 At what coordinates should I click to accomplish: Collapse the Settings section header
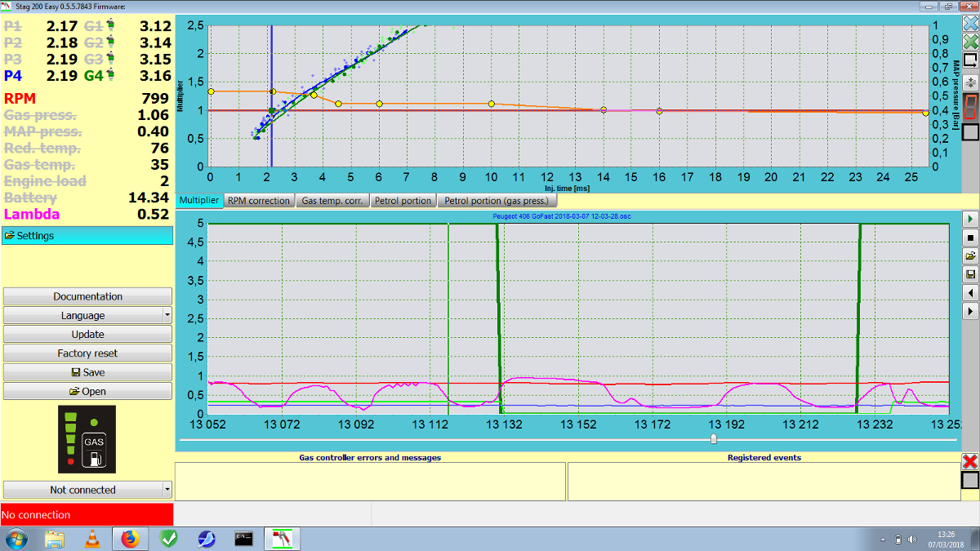pyautogui.click(x=87, y=236)
